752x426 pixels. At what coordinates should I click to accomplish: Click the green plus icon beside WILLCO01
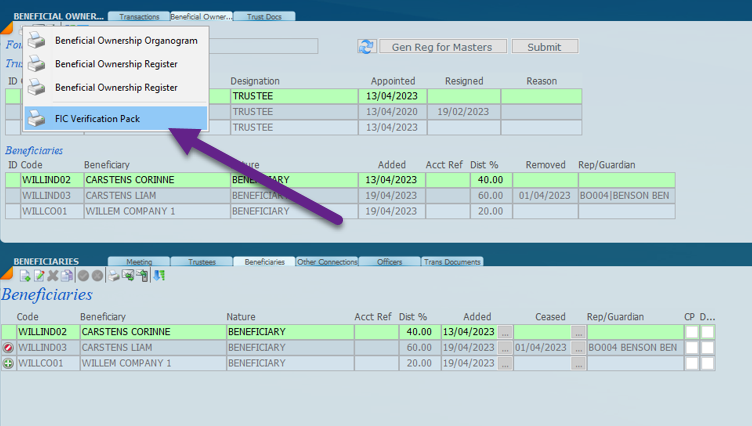(x=8, y=363)
